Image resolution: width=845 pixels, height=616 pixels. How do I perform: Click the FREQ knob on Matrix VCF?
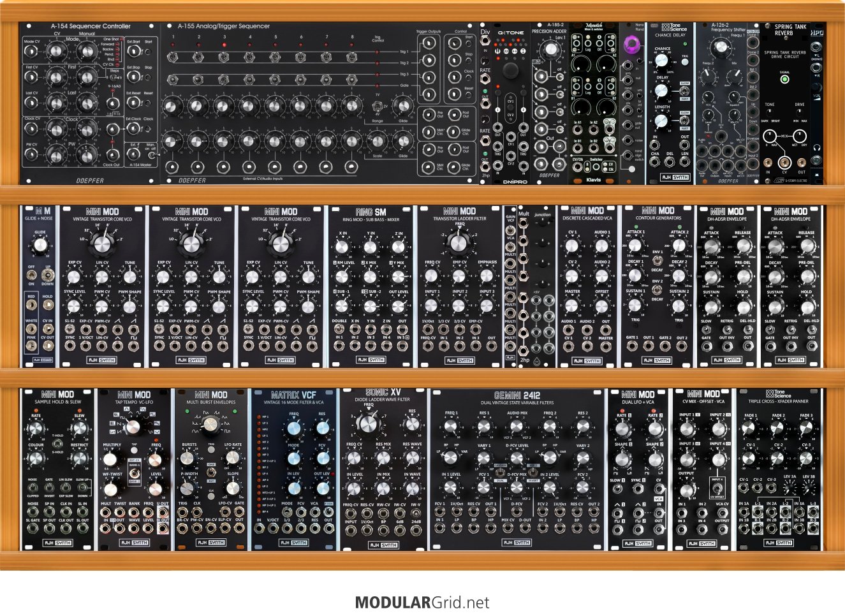click(294, 427)
